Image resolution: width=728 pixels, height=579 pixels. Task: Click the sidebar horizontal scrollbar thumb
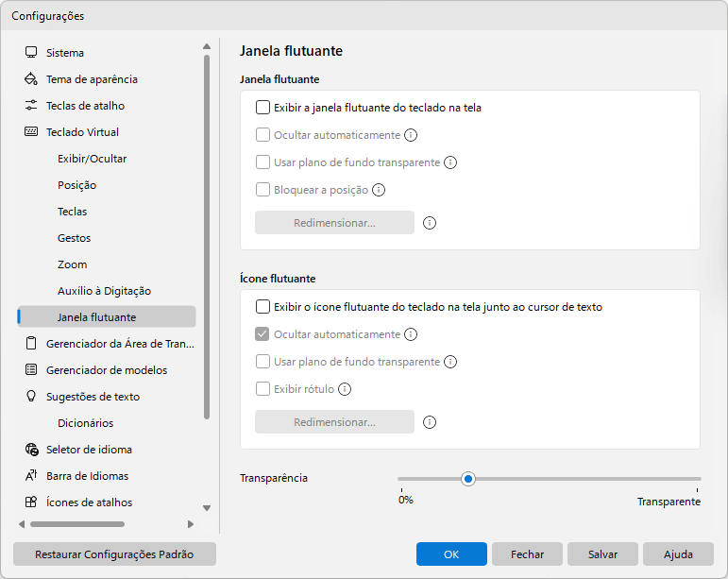click(x=77, y=524)
